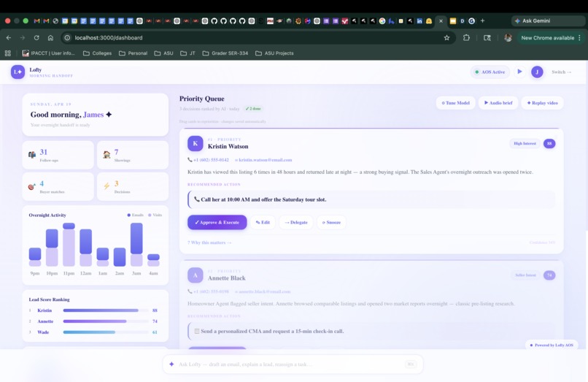Click the Switch arrow link
Viewport: 588px width, 382px height.
[562, 72]
